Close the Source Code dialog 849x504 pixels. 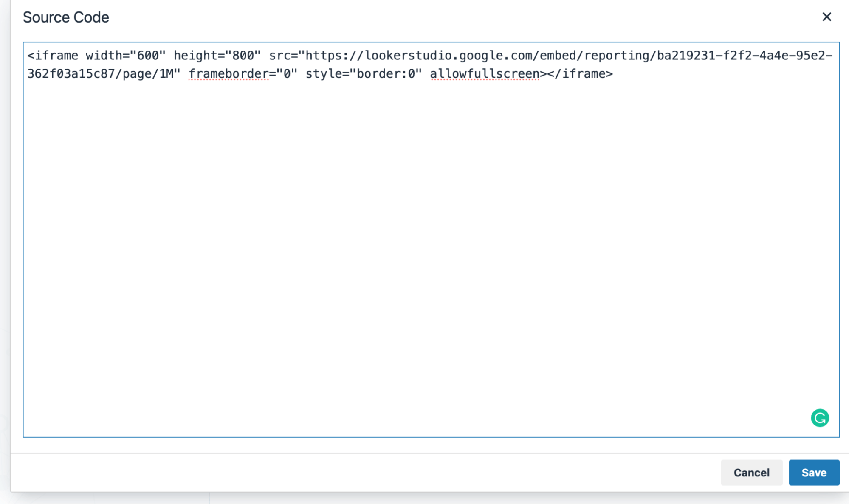[826, 17]
